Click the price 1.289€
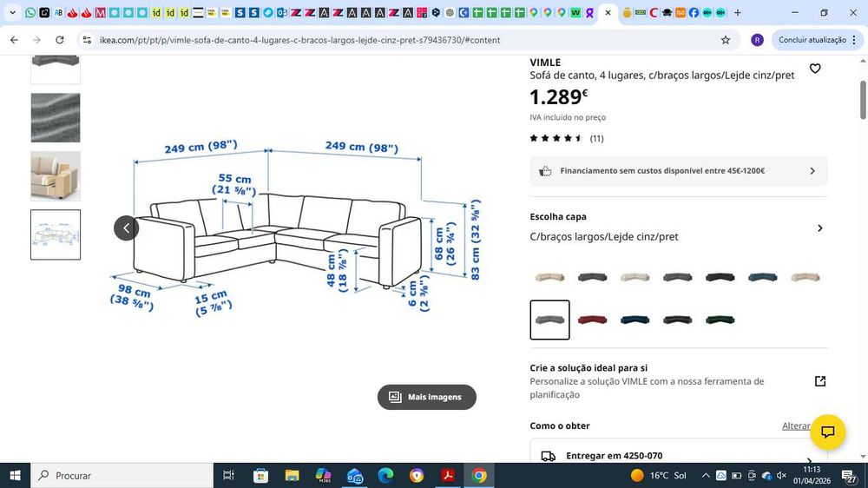Image resolution: width=868 pixels, height=488 pixels. [558, 97]
